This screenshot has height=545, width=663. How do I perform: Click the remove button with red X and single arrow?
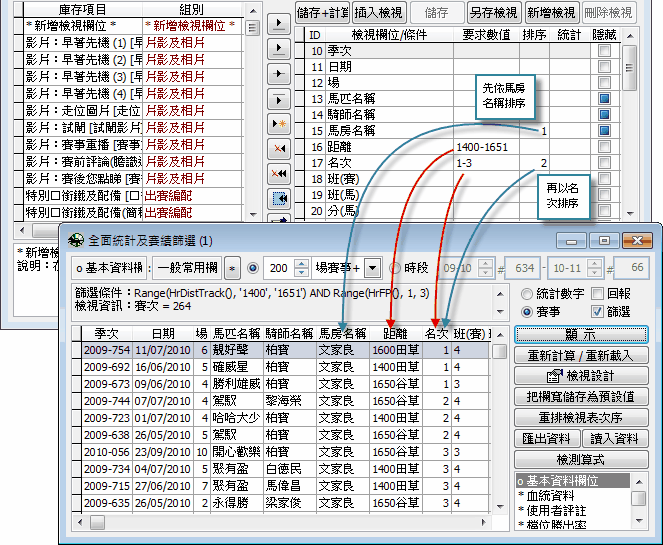[x=279, y=149]
